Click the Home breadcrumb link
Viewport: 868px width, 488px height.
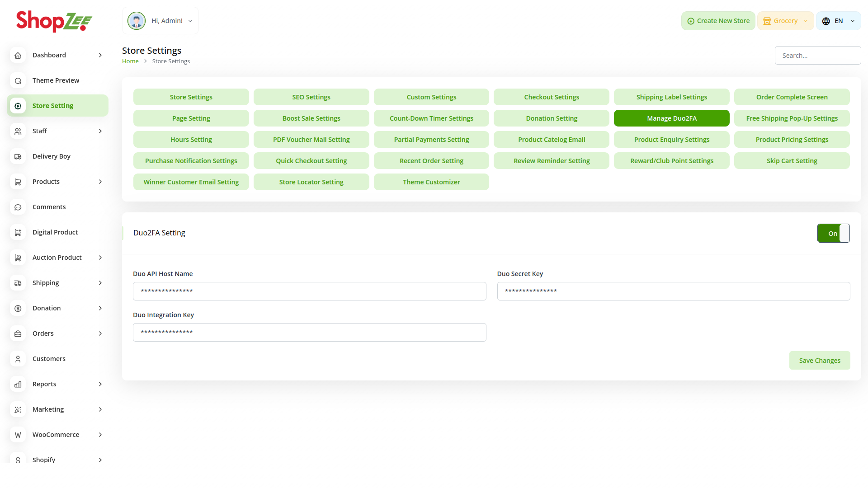(130, 61)
